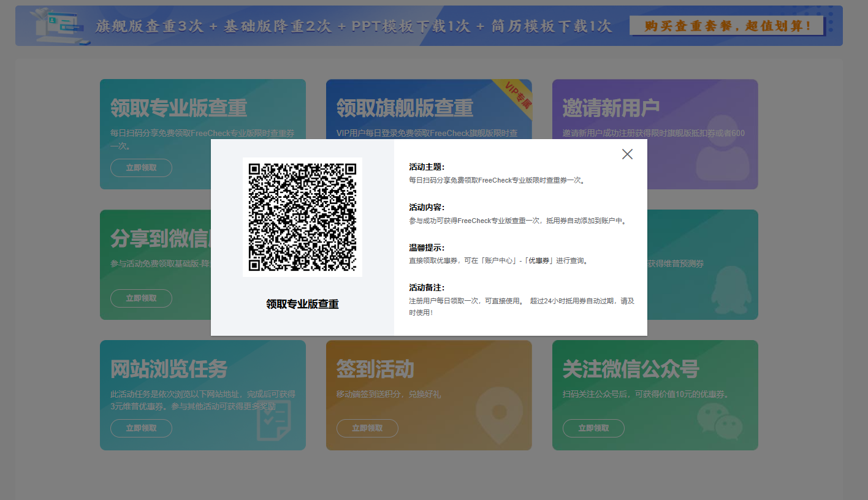Click the top promotional banner
The image size is (868, 500).
pyautogui.click(x=429, y=26)
